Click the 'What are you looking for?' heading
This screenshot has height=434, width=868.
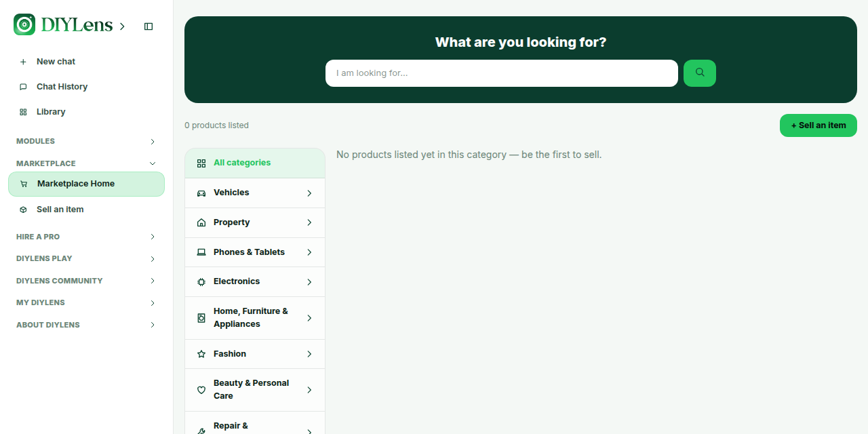521,42
